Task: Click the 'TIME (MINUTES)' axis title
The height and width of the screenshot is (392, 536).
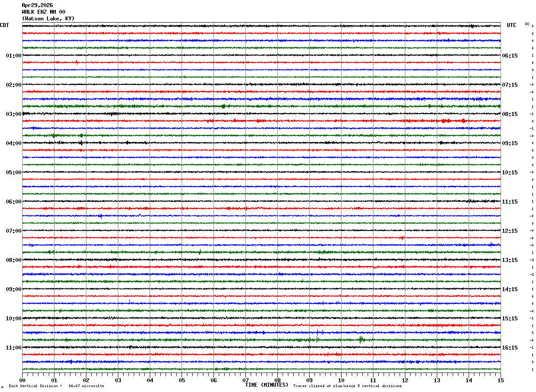Action: pyautogui.click(x=267, y=385)
